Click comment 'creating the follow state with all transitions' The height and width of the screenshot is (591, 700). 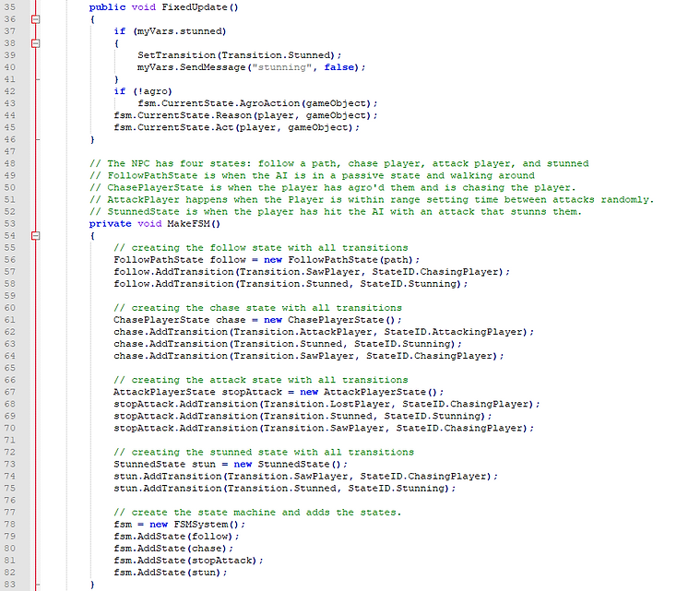(261, 248)
